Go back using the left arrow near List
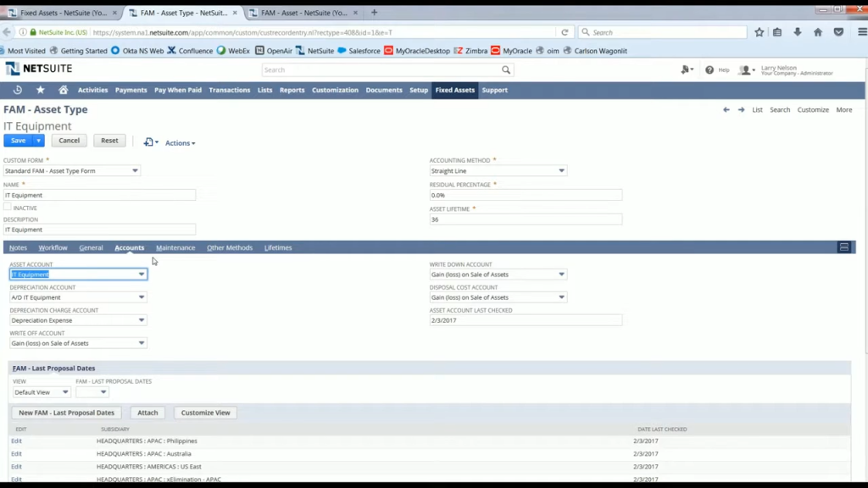 [726, 109]
